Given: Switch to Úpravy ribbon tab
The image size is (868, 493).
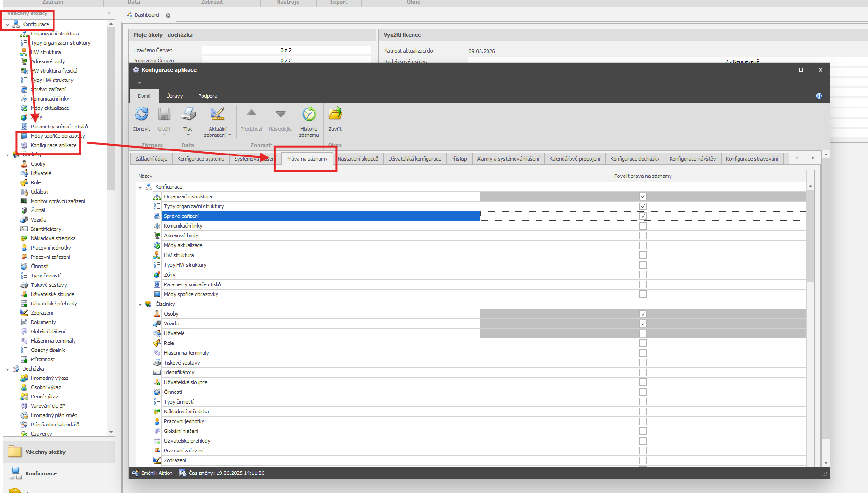Looking at the screenshot, I should click(175, 96).
